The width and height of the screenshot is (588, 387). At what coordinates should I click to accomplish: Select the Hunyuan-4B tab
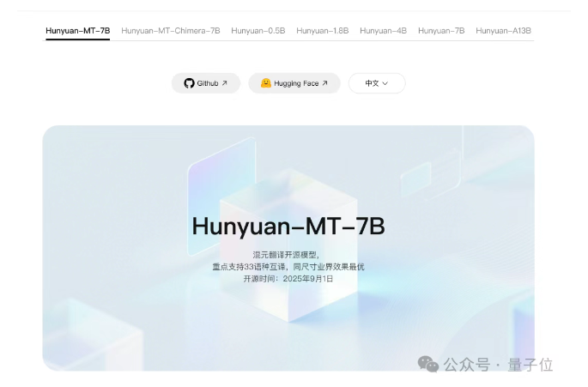pos(383,31)
